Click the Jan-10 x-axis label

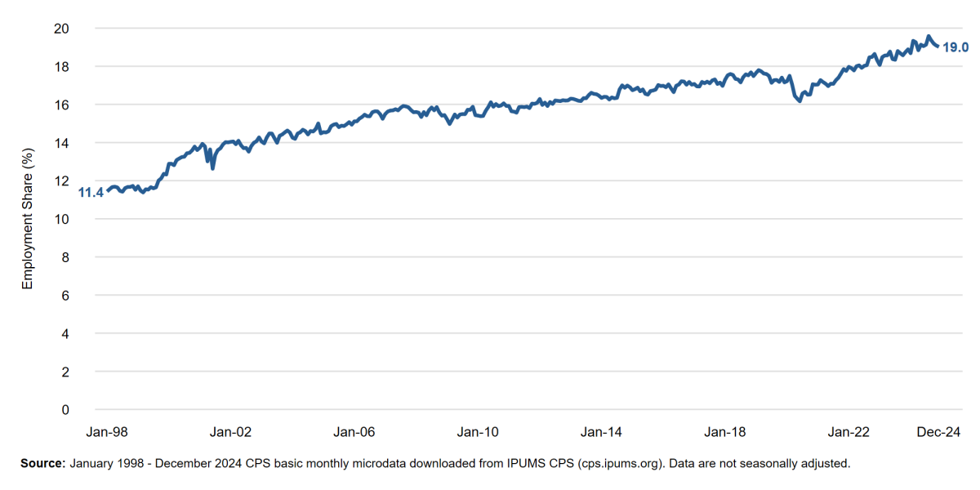click(x=479, y=432)
